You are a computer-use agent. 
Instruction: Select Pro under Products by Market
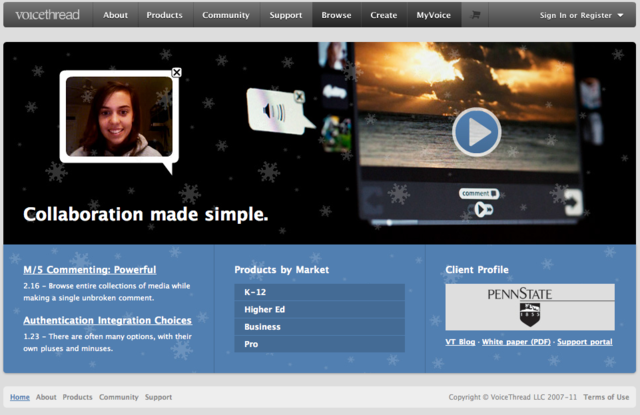(319, 344)
